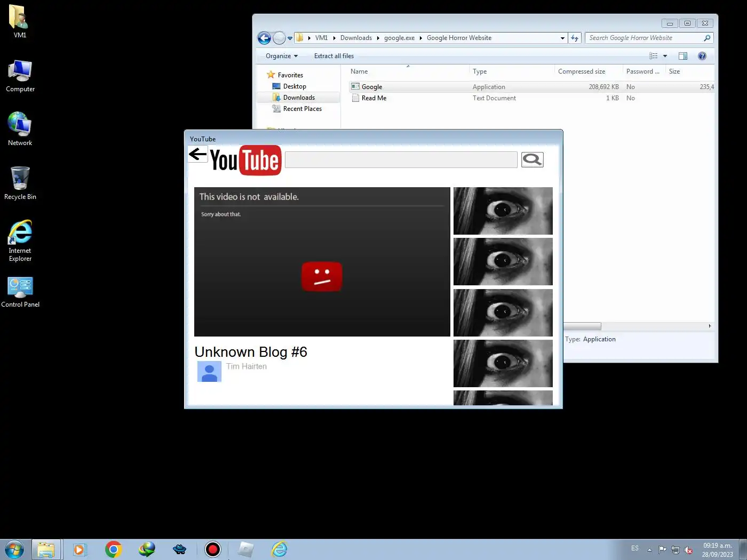Select the Read Me text document

point(531,98)
